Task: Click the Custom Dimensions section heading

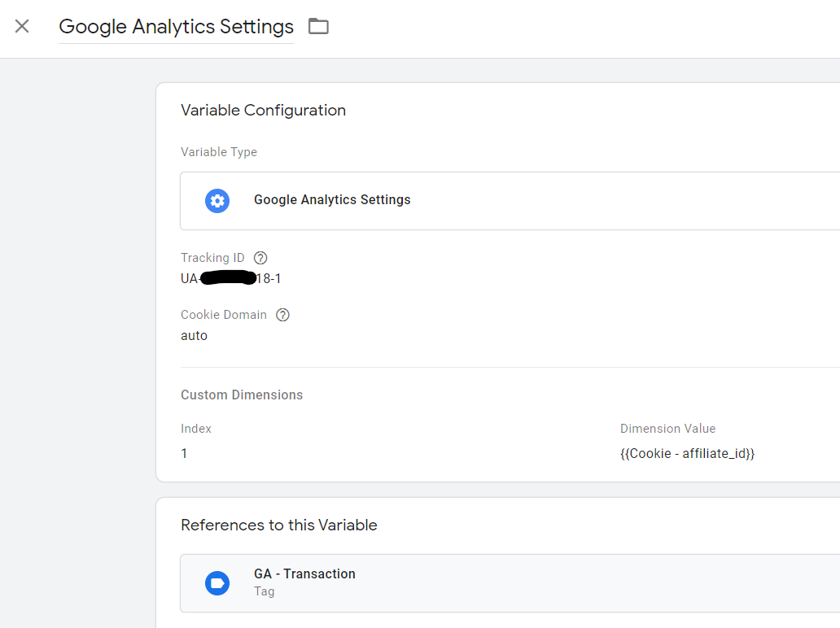Action: (242, 395)
